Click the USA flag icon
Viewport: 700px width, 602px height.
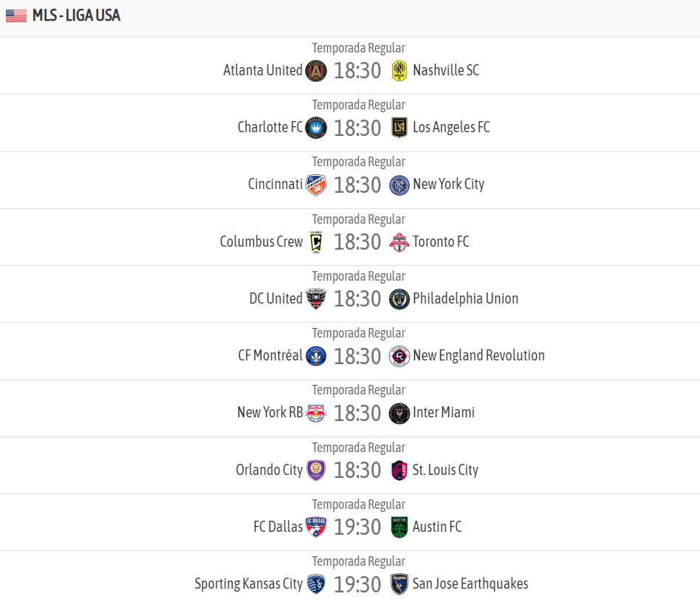(16, 16)
